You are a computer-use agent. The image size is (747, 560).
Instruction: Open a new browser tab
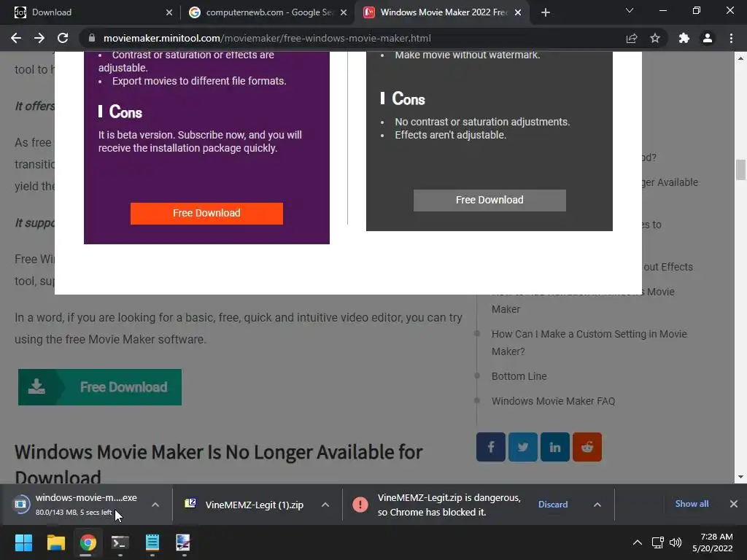[x=546, y=12]
